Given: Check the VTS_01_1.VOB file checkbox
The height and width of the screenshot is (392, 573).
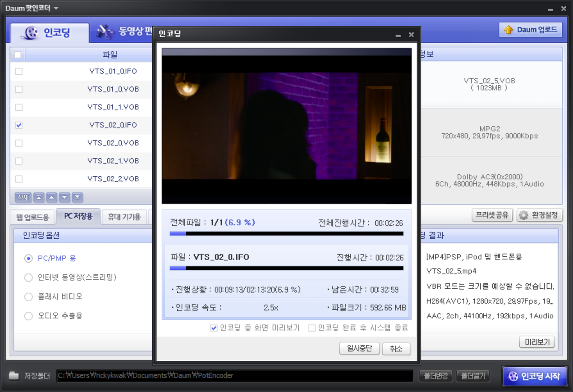Looking at the screenshot, I should tap(19, 107).
